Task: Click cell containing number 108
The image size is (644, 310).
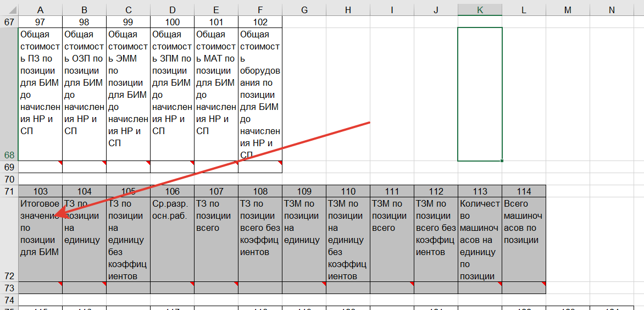Action: pos(260,191)
